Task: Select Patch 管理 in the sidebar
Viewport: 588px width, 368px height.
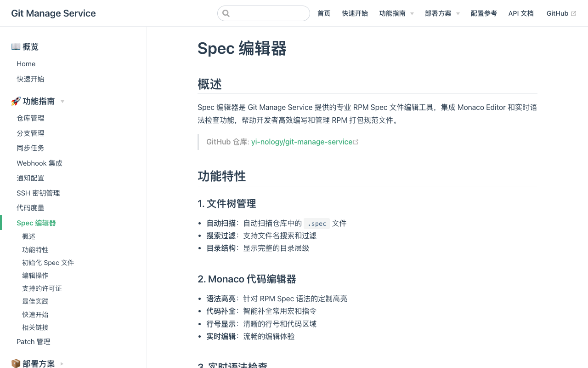Action: point(33,341)
